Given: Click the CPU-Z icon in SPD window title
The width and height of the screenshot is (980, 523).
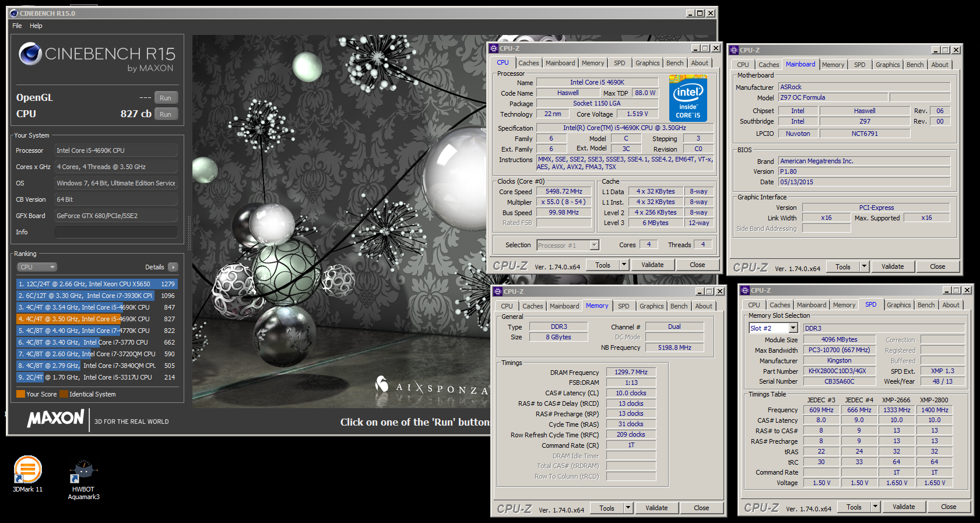Looking at the screenshot, I should [744, 290].
